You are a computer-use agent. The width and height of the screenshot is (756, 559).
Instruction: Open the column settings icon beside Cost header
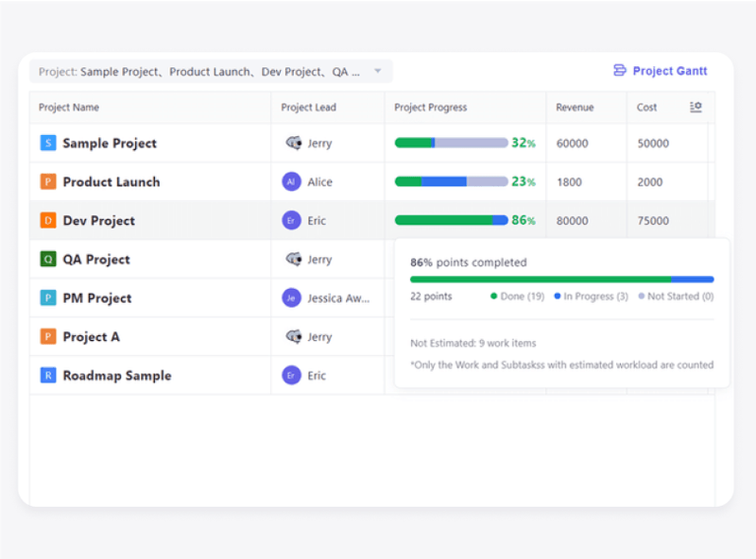(x=696, y=107)
